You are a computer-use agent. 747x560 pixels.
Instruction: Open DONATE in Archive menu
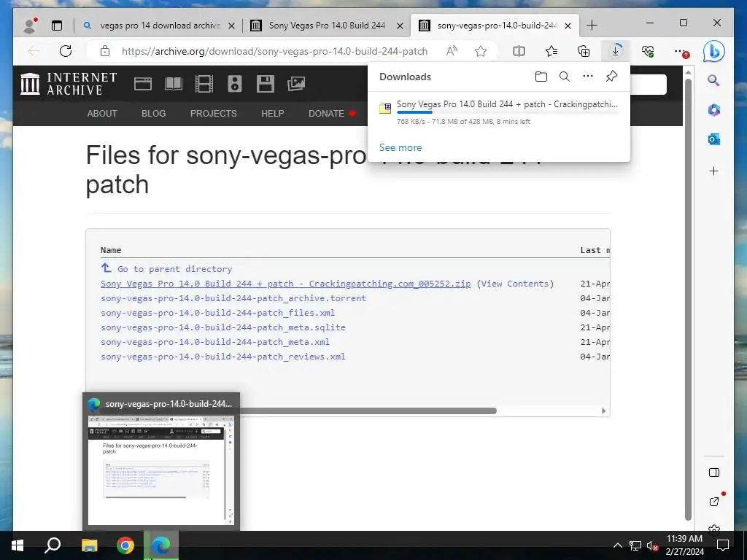[332, 114]
